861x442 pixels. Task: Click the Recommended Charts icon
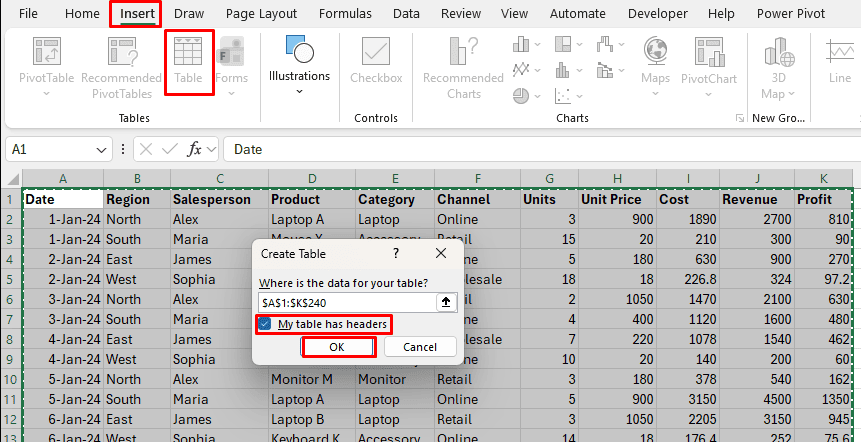point(463,51)
